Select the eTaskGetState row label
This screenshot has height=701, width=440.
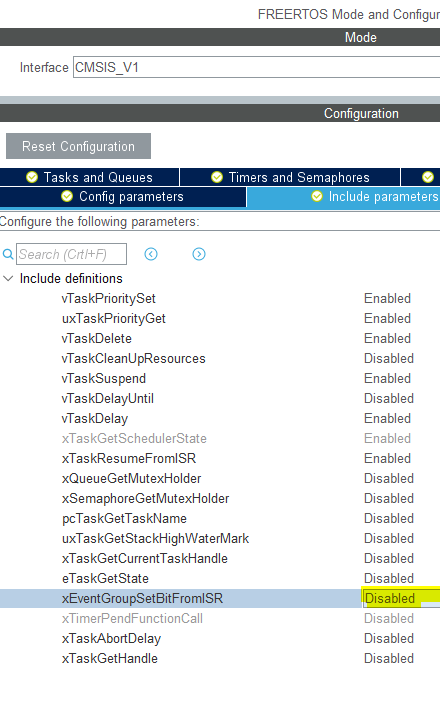coord(105,579)
